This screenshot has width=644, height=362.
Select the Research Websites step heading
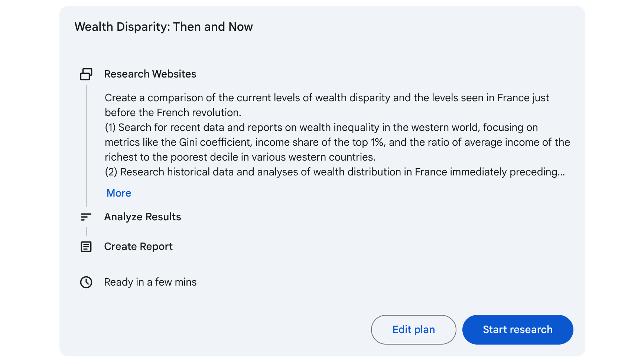(x=150, y=74)
